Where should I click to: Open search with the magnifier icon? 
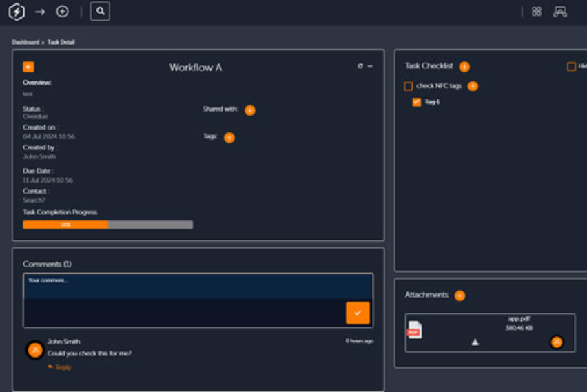pos(100,11)
